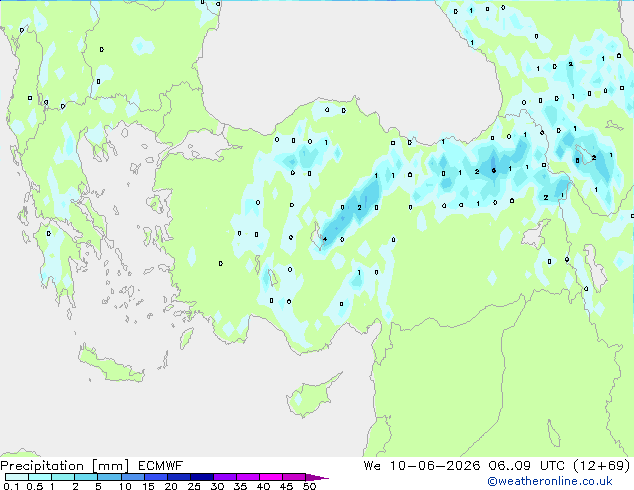This screenshot has height=490, width=634.
Task: Click the precipitation value "4" on map
Action: 325,239
